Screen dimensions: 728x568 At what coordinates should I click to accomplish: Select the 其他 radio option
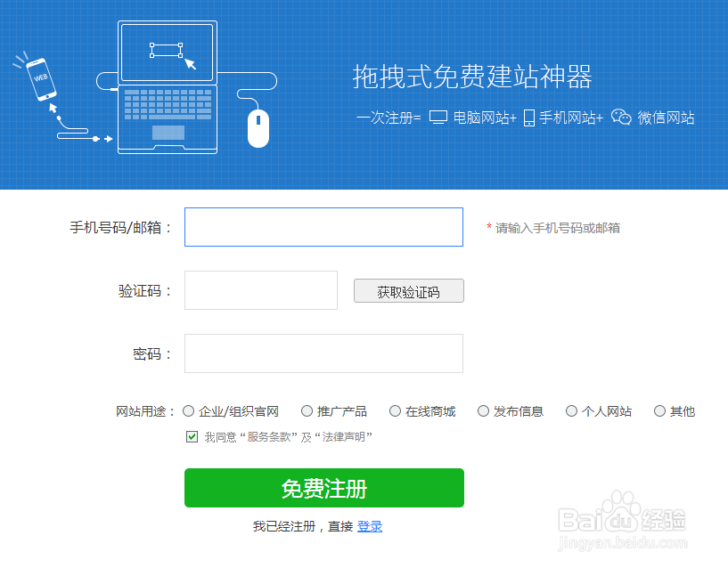(x=659, y=411)
